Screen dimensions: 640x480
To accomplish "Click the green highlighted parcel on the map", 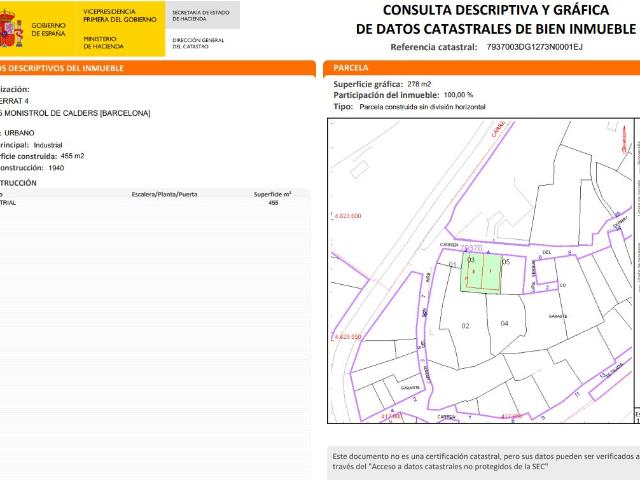I will pos(480,272).
